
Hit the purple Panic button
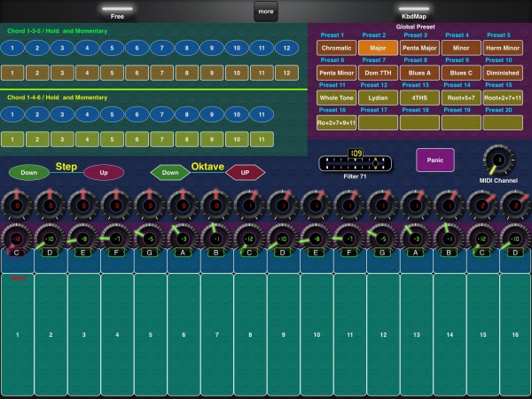point(435,160)
